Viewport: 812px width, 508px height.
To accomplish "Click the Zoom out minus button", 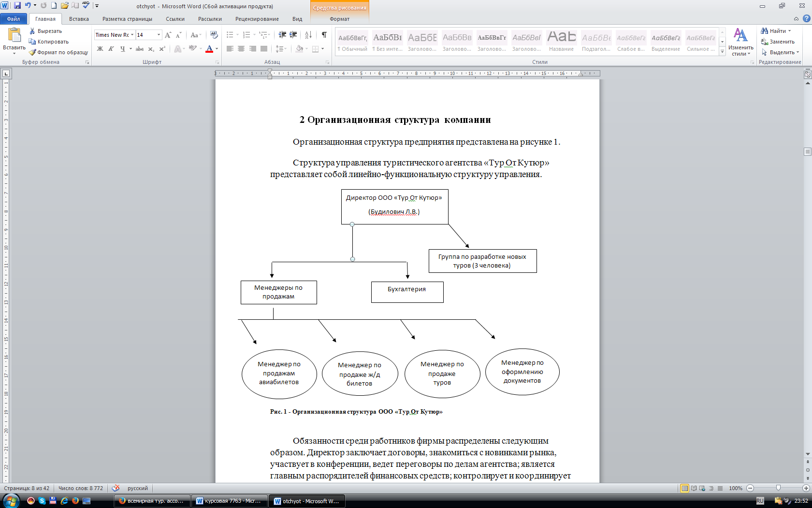I will (x=750, y=488).
